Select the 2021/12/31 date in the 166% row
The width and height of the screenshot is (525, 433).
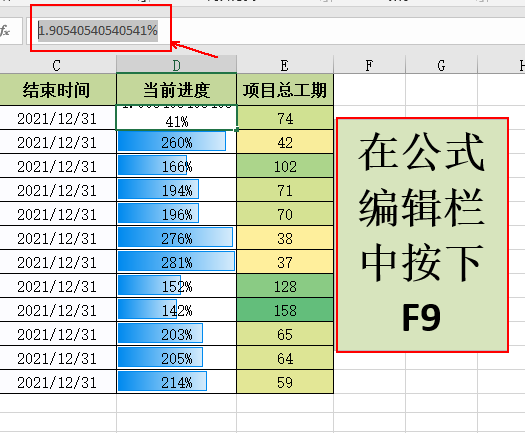coord(57,166)
